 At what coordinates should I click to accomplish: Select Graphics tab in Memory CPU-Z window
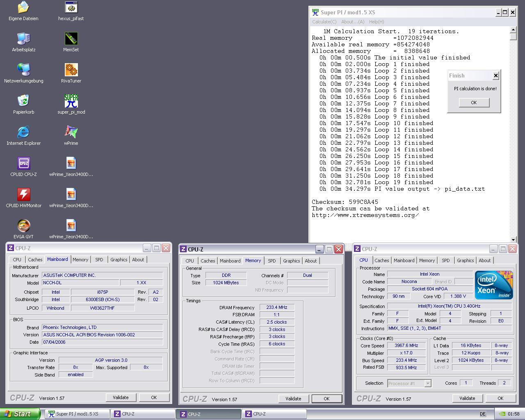[x=291, y=261]
